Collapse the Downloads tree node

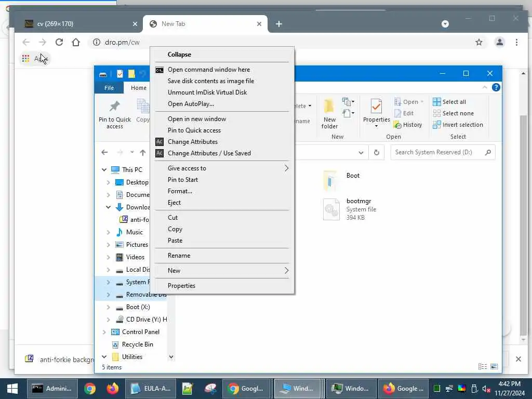point(108,207)
